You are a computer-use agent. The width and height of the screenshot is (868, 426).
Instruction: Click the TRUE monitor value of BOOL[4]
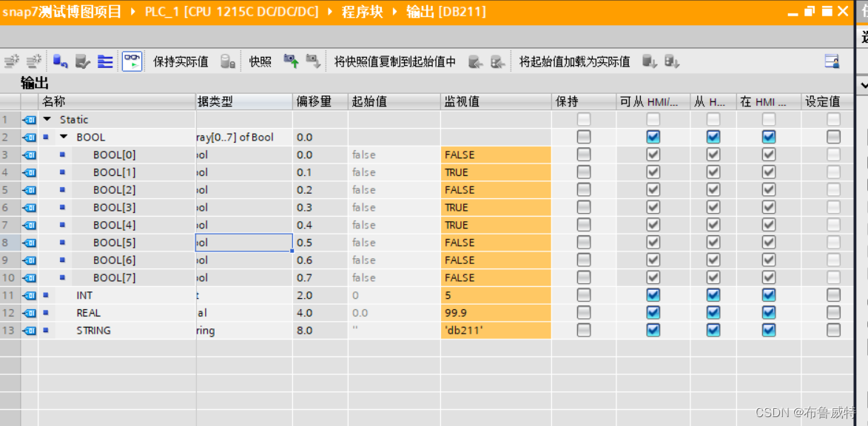pos(496,225)
